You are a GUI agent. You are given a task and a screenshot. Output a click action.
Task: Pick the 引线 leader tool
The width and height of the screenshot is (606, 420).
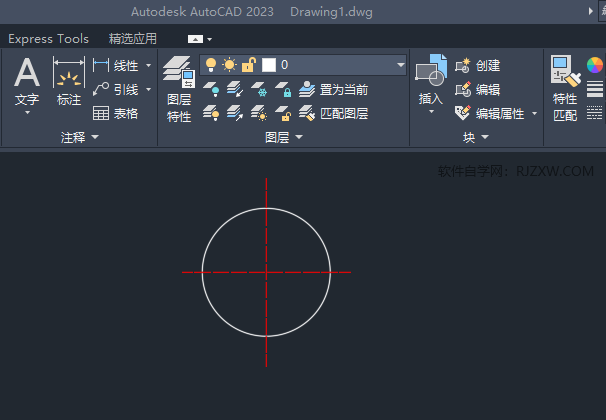click(116, 89)
